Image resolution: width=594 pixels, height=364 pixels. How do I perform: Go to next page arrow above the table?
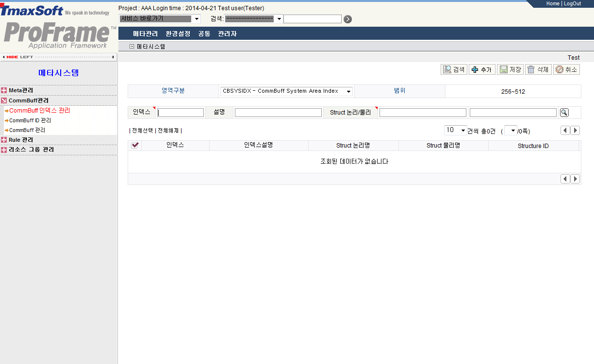pos(575,130)
